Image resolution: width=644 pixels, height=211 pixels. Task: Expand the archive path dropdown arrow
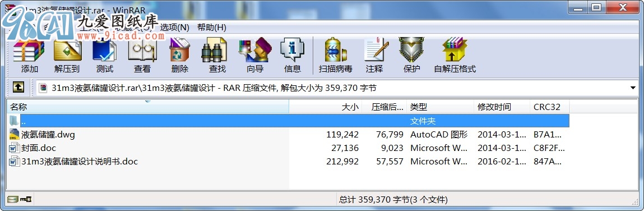[633, 88]
